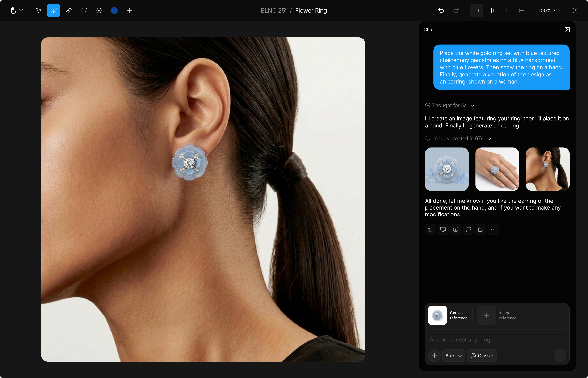Switch to stacked rows view
This screenshot has width=588, height=378.
coord(522,10)
